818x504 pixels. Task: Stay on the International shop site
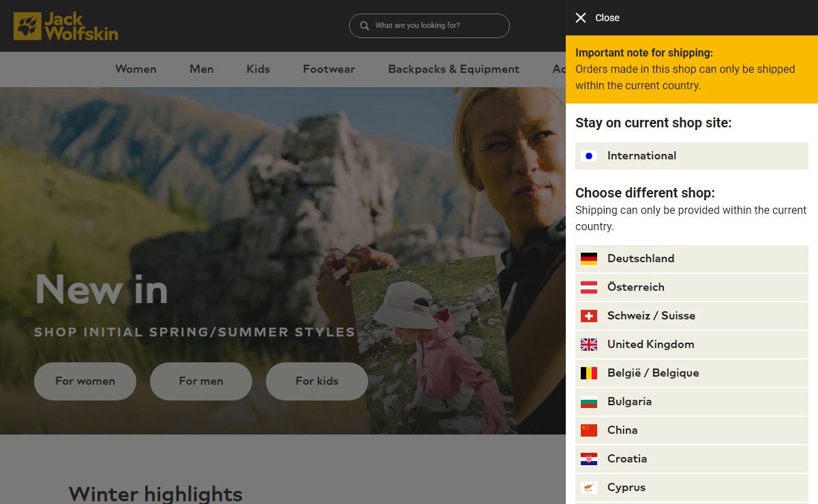tap(692, 156)
